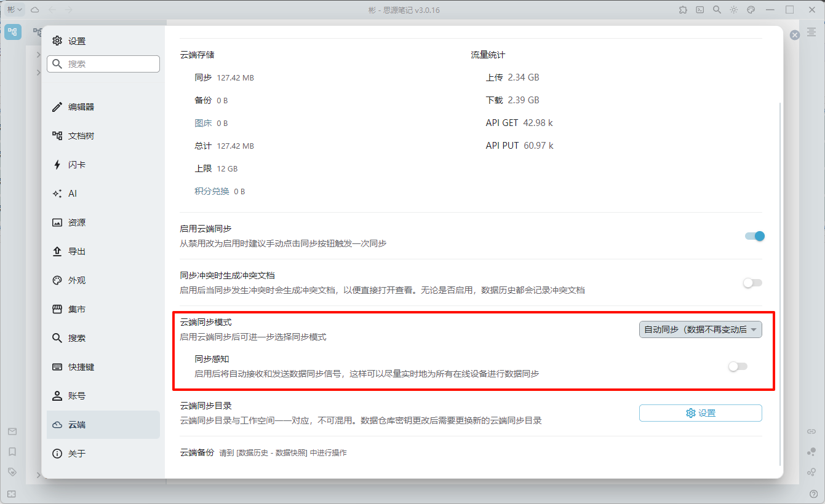This screenshot has width=825, height=504.
Task: Click the 积分兑换 0 B entry
Action: (x=220, y=191)
